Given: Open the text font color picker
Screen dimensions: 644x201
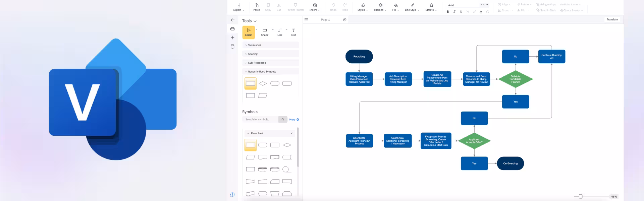Looking at the screenshot, I should (x=481, y=12).
